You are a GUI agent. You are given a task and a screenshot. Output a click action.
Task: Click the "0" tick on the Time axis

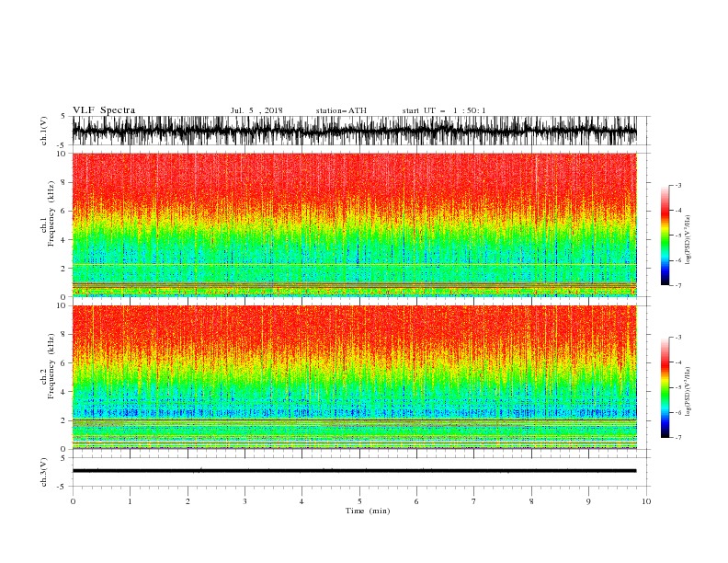[x=73, y=501]
